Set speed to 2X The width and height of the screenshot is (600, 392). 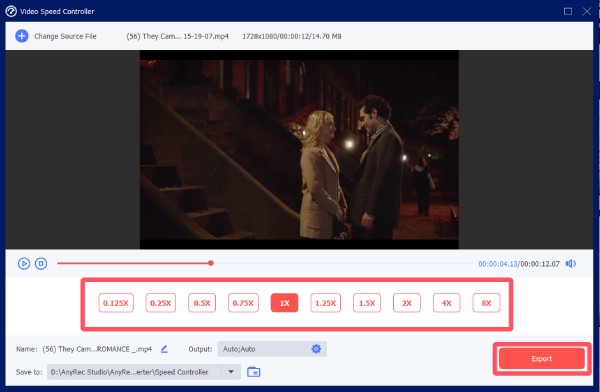407,303
